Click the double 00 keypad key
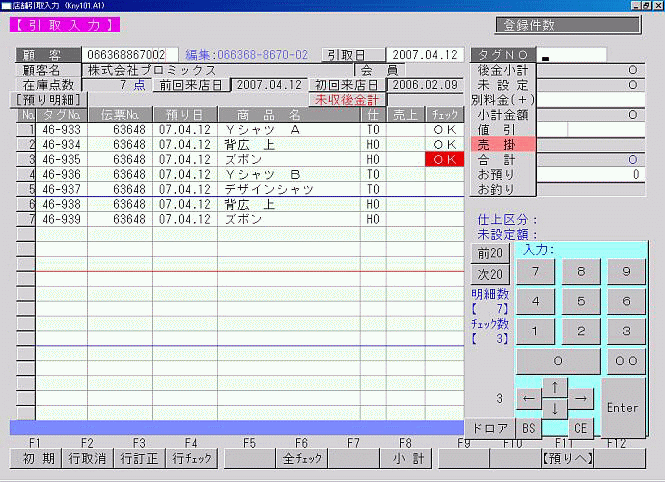The image size is (665, 482). [x=626, y=361]
